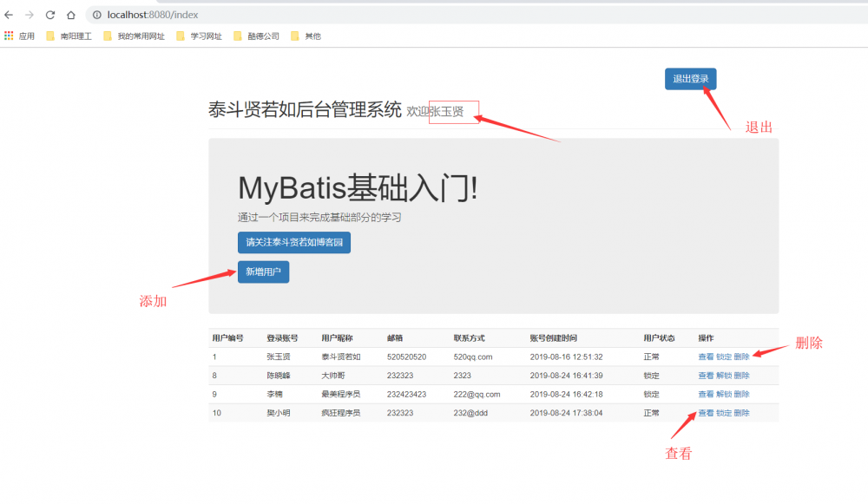解锁 user 陈晓峰 account
Screen dimensions: 868x504
click(723, 376)
